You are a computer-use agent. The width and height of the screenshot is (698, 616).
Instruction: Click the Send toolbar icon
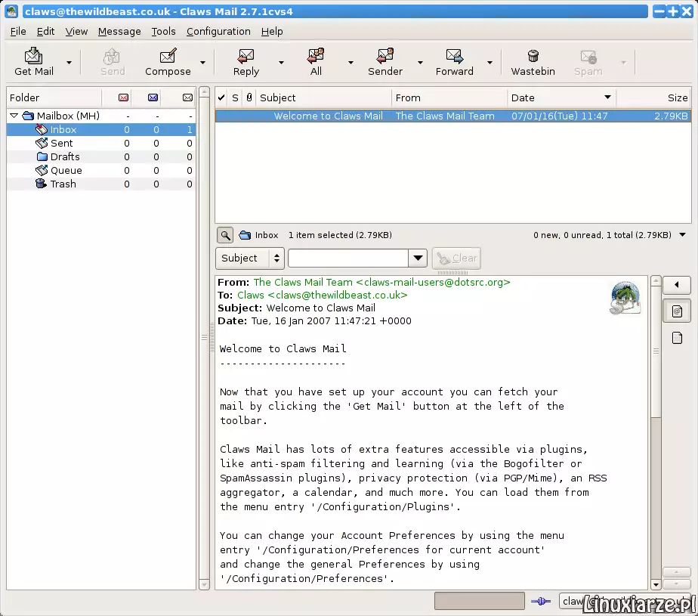[x=112, y=61]
